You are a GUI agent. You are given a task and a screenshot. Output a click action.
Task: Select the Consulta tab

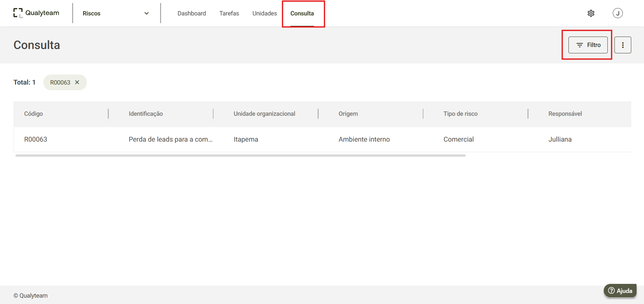(302, 13)
